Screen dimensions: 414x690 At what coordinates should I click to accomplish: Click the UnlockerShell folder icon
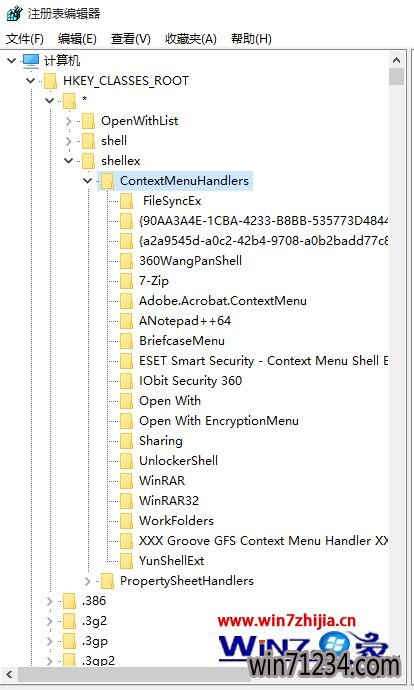(x=126, y=461)
